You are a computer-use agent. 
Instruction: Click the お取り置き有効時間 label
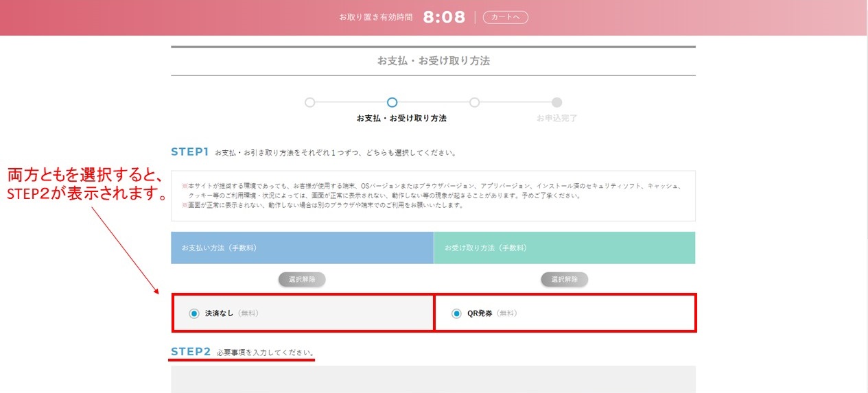click(x=376, y=17)
